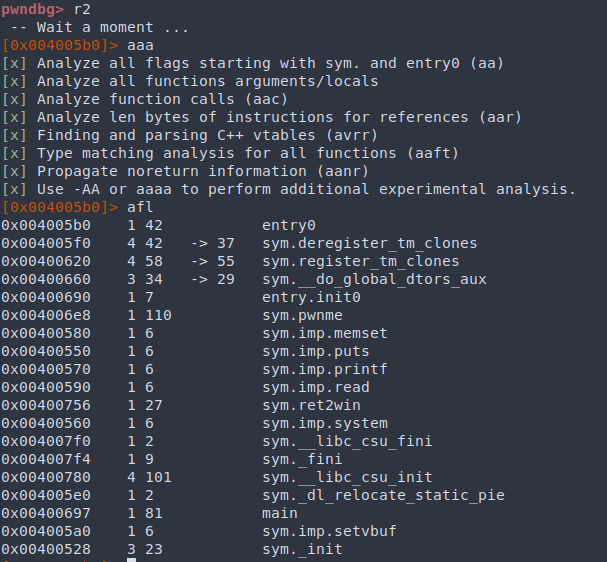
Task: Click the [x] marker beside C++ vtables line
Action: coord(14,135)
